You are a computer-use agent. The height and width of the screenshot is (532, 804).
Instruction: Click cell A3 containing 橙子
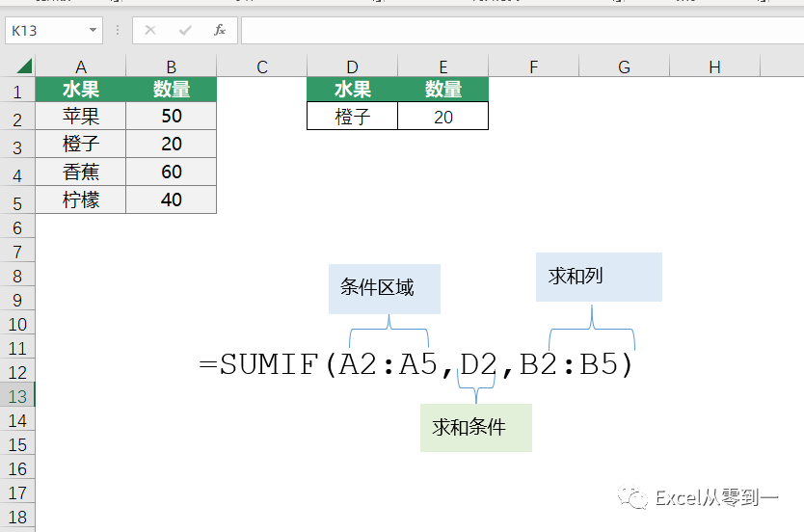tap(81, 144)
